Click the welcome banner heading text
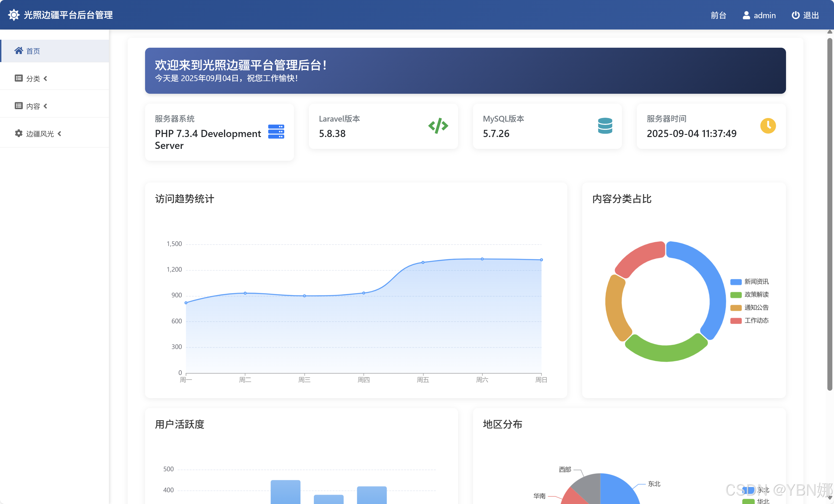Viewport: 834px width, 504px height. coord(241,65)
